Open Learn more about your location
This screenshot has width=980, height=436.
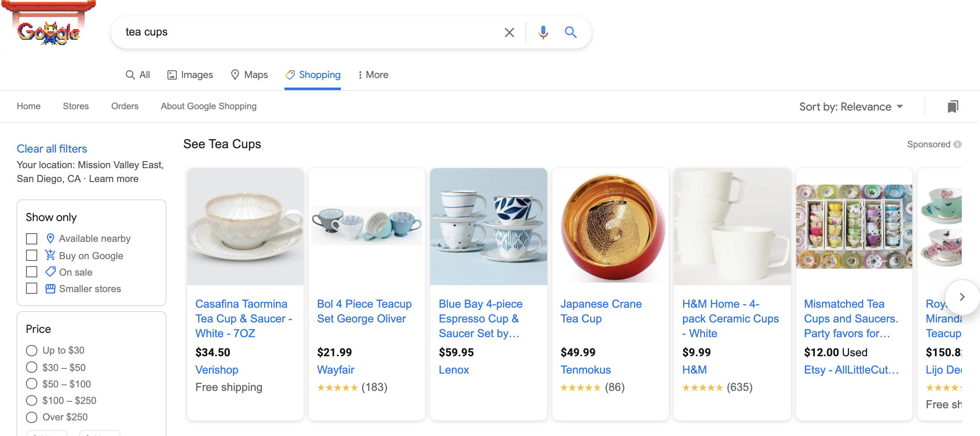pos(113,179)
